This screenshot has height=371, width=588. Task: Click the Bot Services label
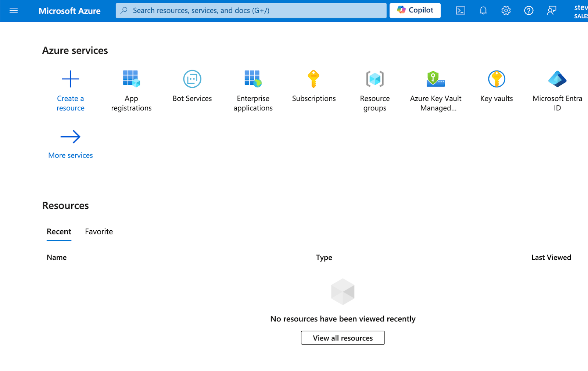(x=192, y=98)
